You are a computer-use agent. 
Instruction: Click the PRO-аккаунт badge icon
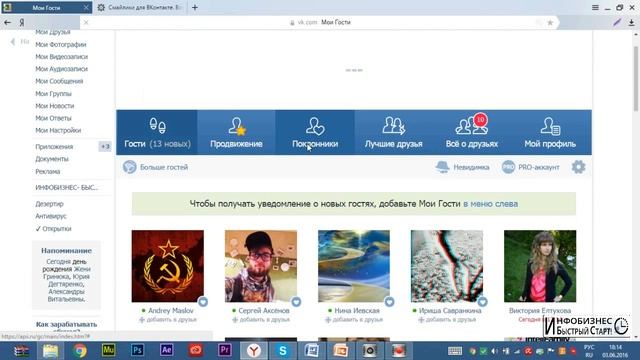tap(508, 167)
